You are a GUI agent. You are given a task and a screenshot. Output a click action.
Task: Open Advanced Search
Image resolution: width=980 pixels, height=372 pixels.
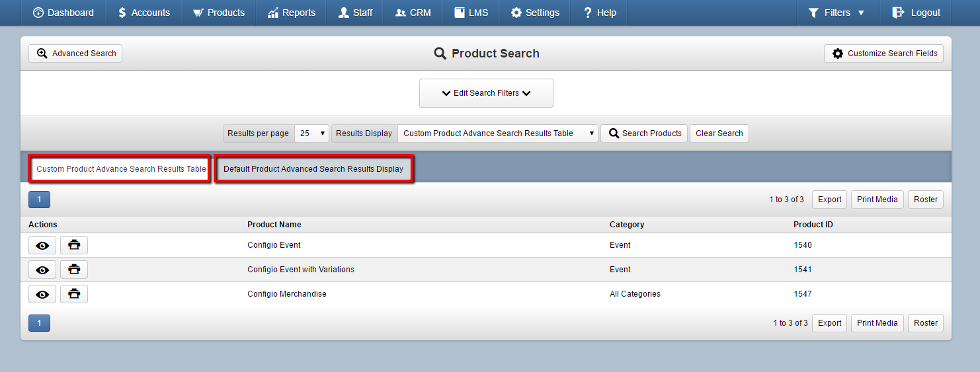click(x=75, y=54)
